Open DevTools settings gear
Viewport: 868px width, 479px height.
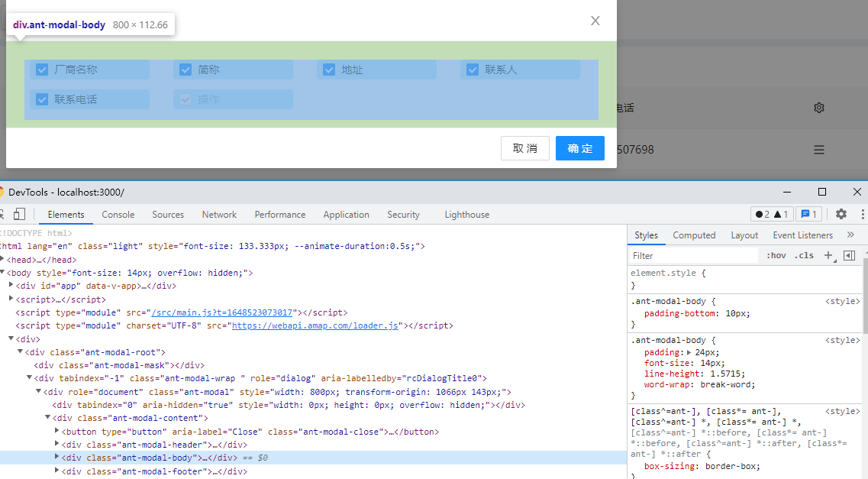(x=841, y=214)
